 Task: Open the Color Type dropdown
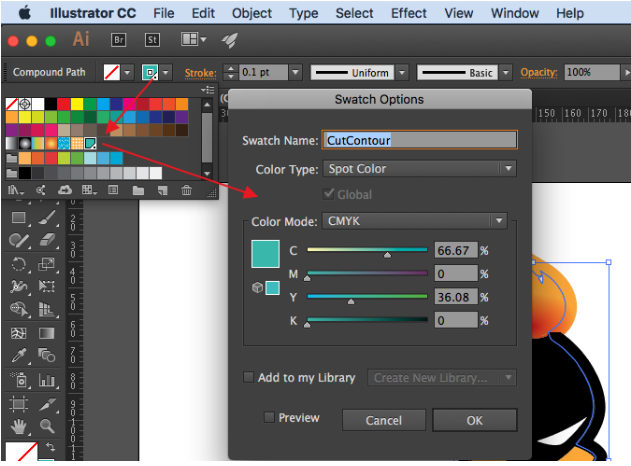(x=420, y=169)
